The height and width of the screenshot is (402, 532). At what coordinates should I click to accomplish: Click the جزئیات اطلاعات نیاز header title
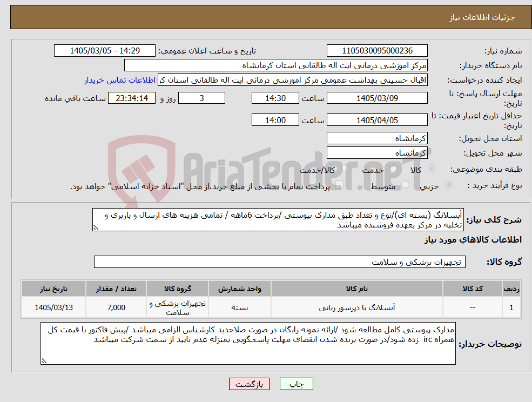coord(482,17)
